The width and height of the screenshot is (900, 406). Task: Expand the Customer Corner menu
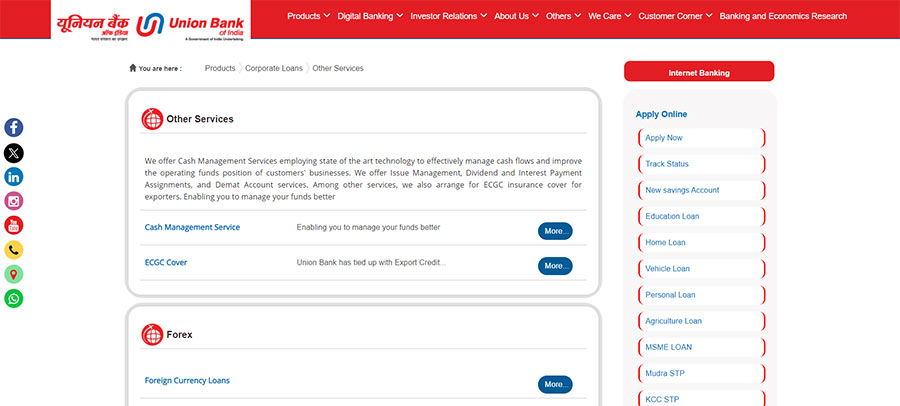tap(676, 16)
